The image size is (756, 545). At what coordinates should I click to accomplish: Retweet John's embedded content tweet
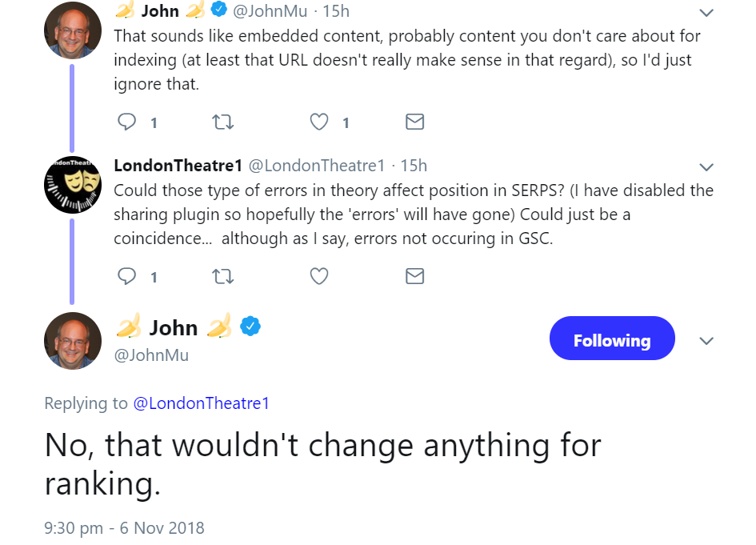click(222, 122)
